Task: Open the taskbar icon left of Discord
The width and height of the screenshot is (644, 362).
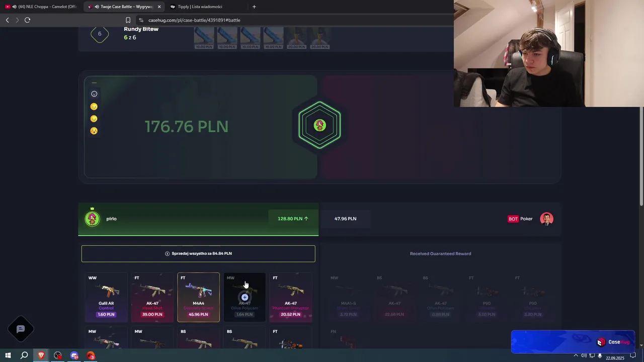Action: point(58,355)
